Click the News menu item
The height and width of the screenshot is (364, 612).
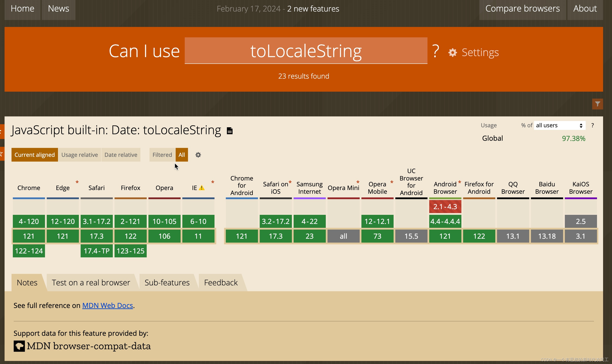click(58, 8)
